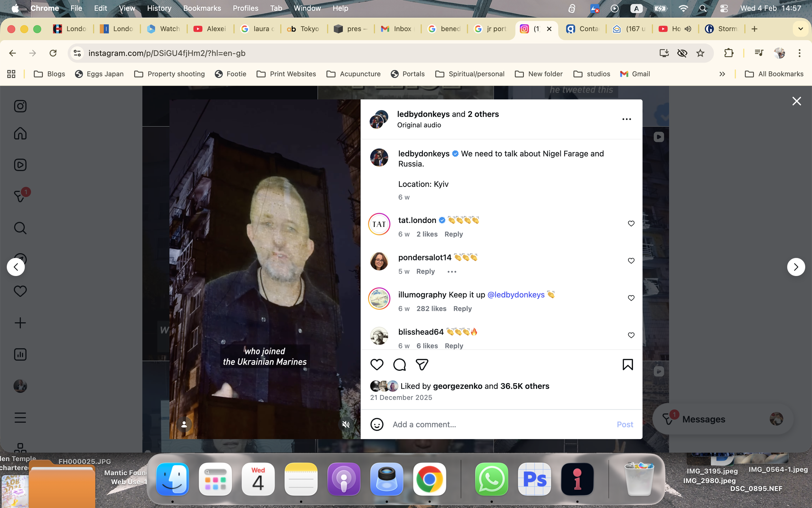Like tat.london's comment

click(631, 223)
